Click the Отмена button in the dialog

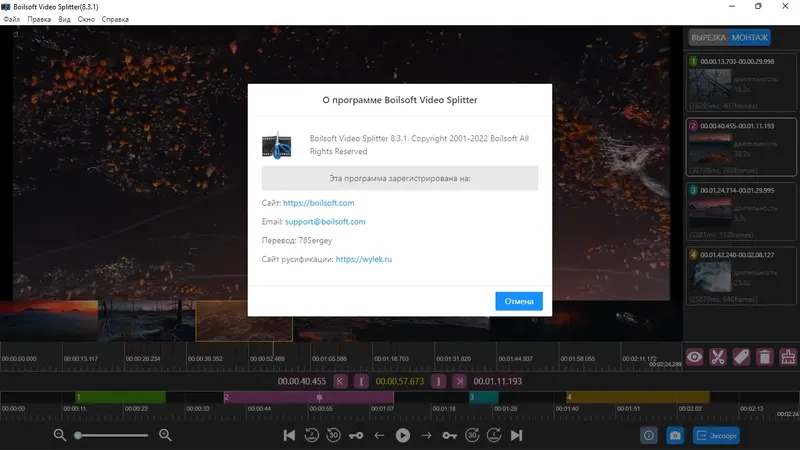coord(518,301)
